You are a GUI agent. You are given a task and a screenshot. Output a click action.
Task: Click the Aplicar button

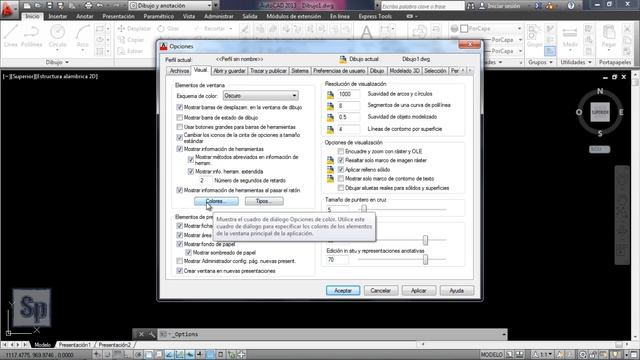(x=418, y=291)
